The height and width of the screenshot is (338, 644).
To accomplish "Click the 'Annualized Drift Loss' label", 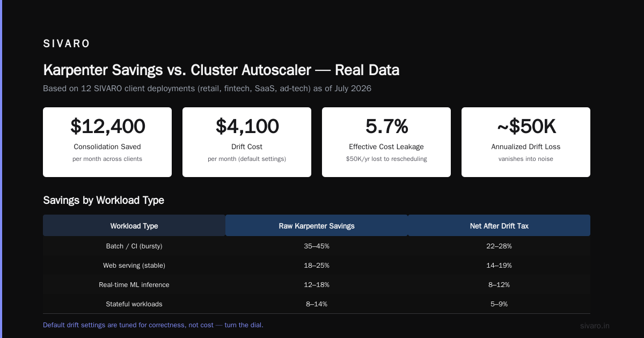I will coord(526,146).
